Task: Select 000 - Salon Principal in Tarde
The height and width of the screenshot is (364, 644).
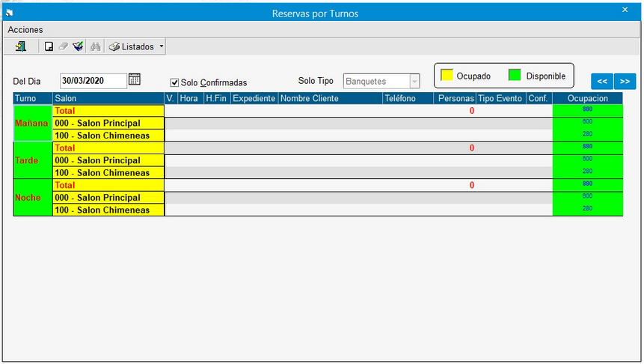Action: [x=108, y=160]
